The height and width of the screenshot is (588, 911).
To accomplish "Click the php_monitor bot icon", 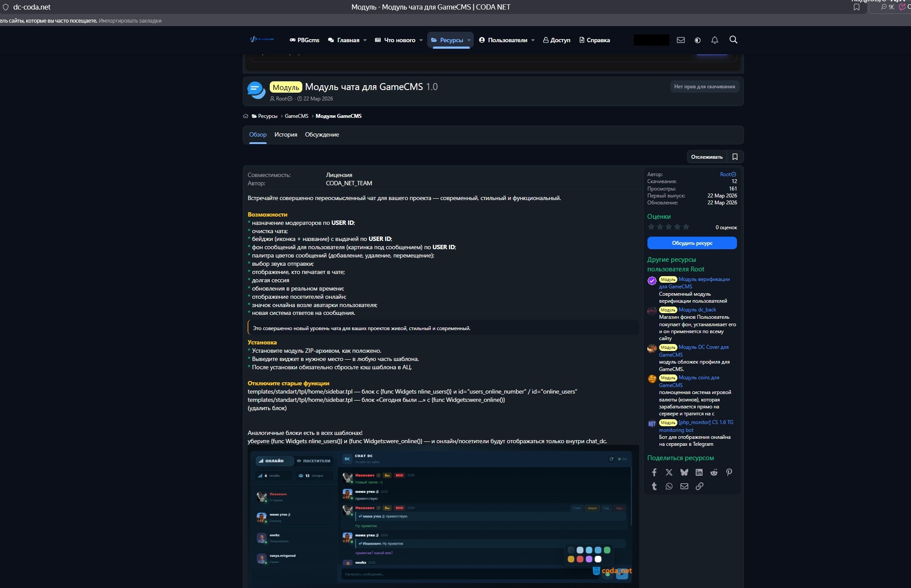I will (x=652, y=424).
